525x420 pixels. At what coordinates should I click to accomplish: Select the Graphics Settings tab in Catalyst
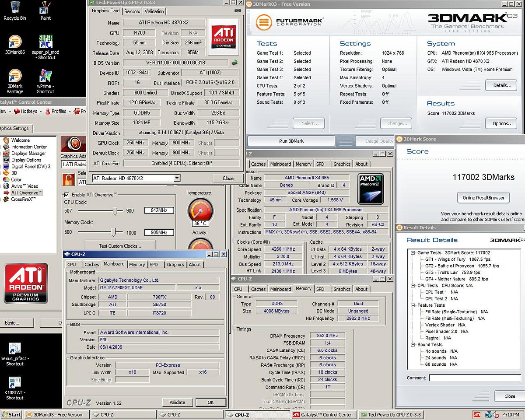(15, 128)
